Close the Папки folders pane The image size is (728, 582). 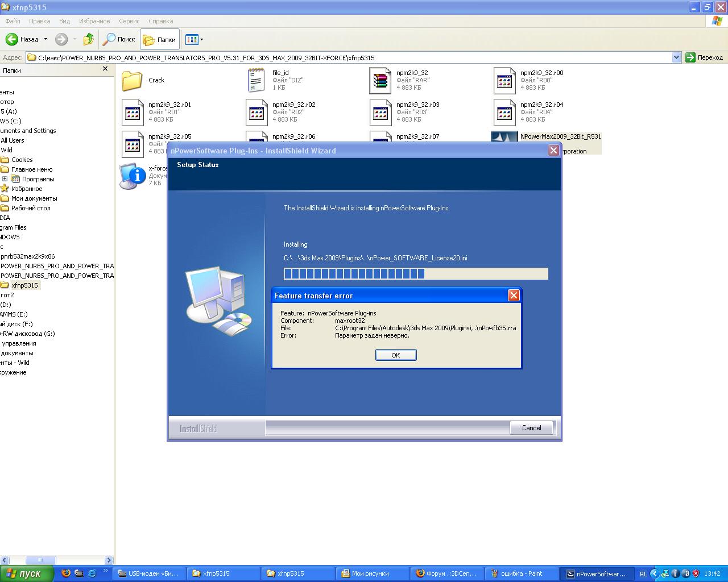(105, 69)
